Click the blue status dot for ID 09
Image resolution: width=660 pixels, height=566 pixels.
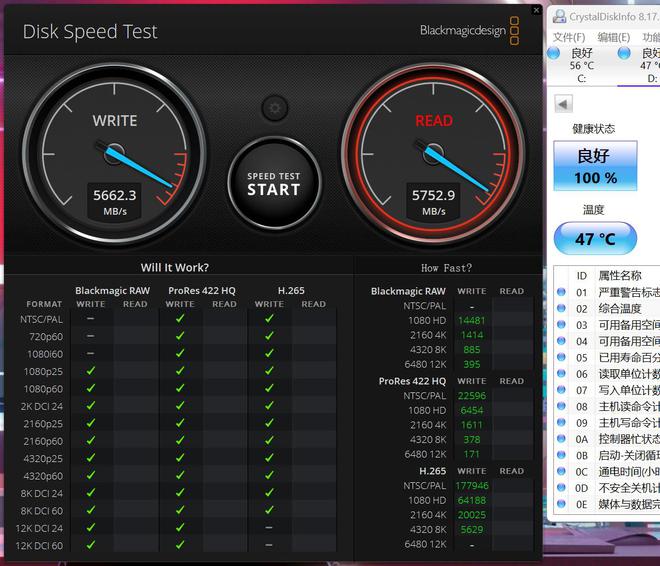pyautogui.click(x=561, y=422)
